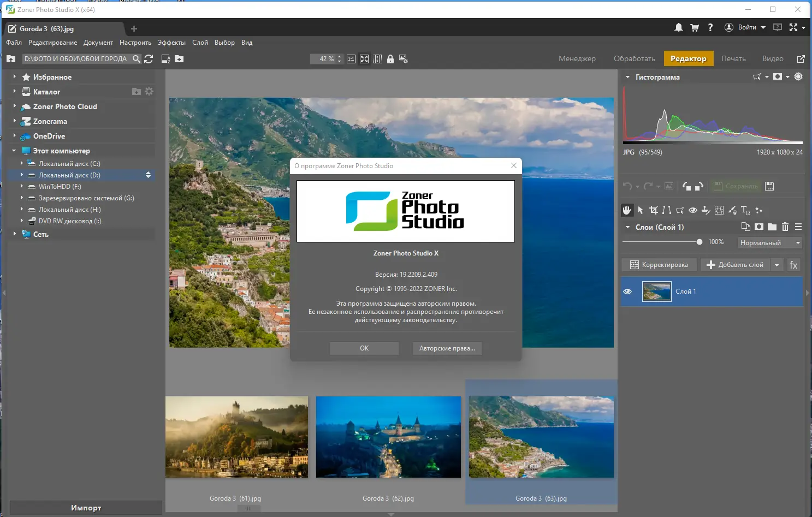Expand Локальный диск (C:) in the tree
Screen dimensions: 812x517
coord(21,163)
